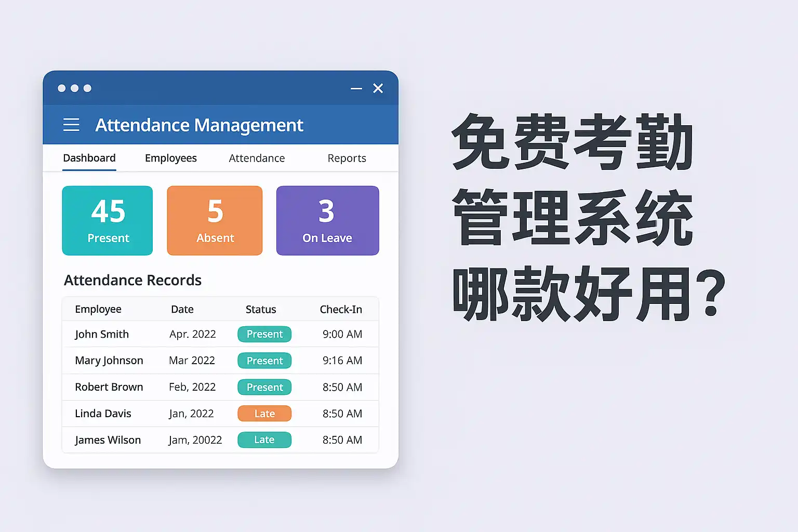
Task: Open the 5 Absent summary card
Action: [x=215, y=220]
